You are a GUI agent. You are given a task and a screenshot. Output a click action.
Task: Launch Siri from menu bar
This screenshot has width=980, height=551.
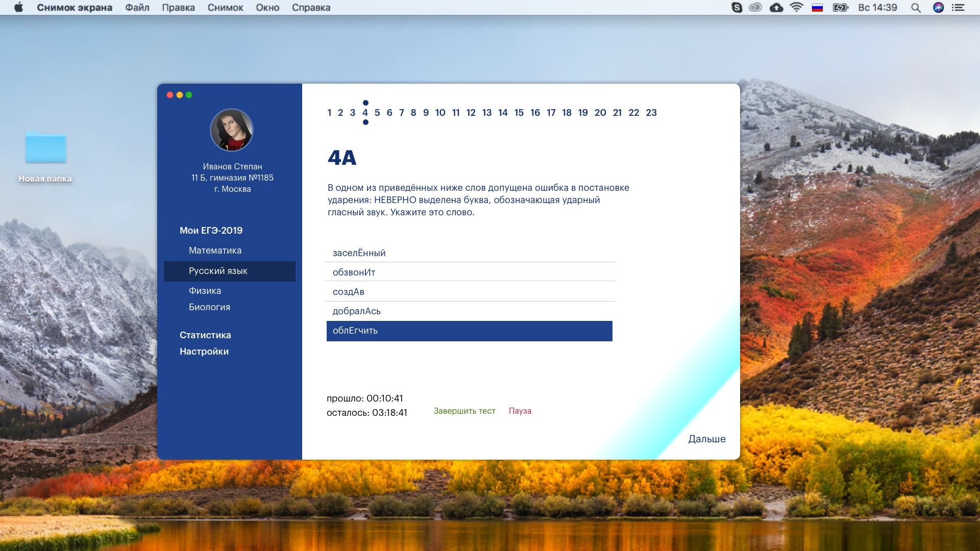(x=938, y=8)
